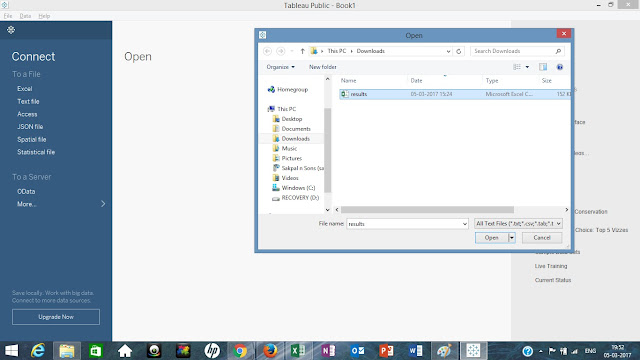Expand the More servers chevron

103,204
